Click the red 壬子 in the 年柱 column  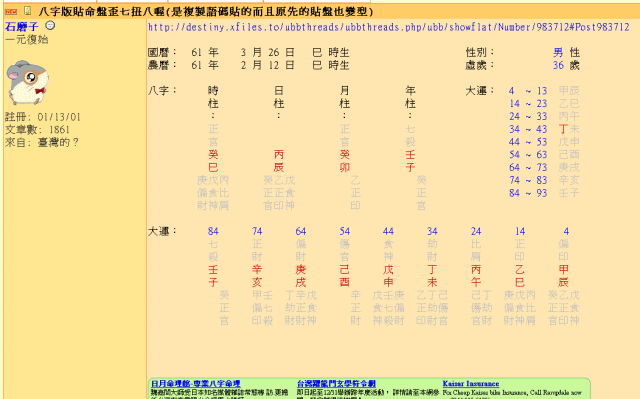[410, 161]
